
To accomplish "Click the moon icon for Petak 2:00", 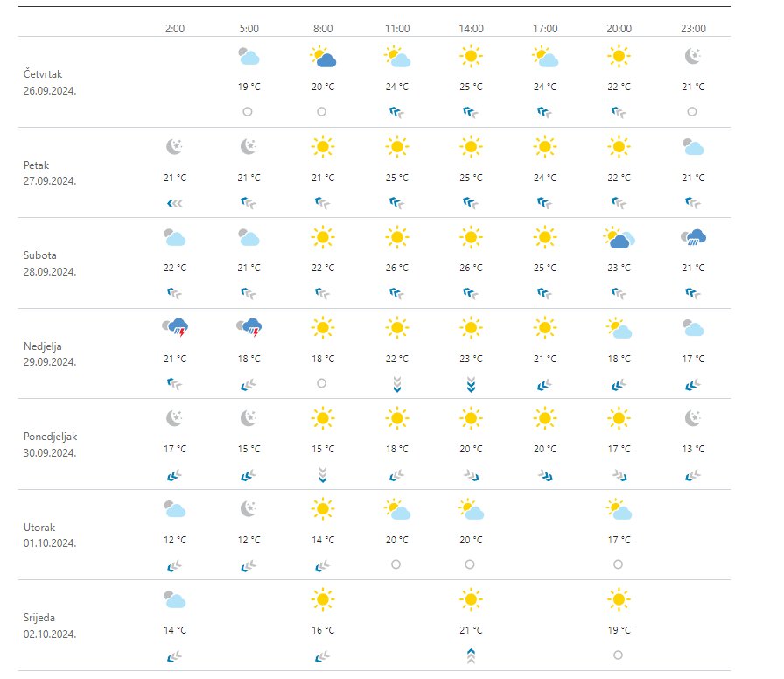I will click(174, 146).
